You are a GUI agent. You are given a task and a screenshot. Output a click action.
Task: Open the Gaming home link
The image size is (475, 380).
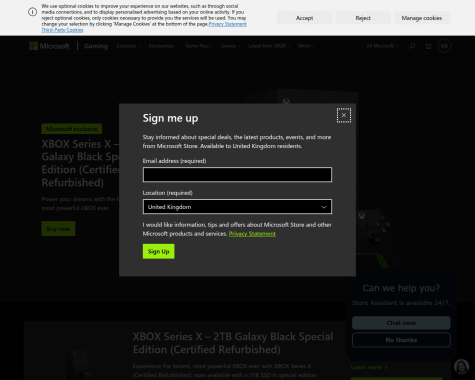[x=96, y=46]
